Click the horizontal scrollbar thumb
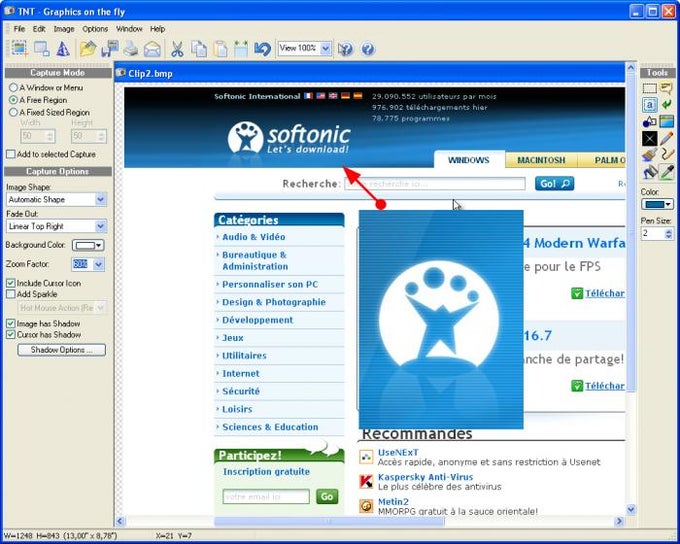 coord(329,521)
